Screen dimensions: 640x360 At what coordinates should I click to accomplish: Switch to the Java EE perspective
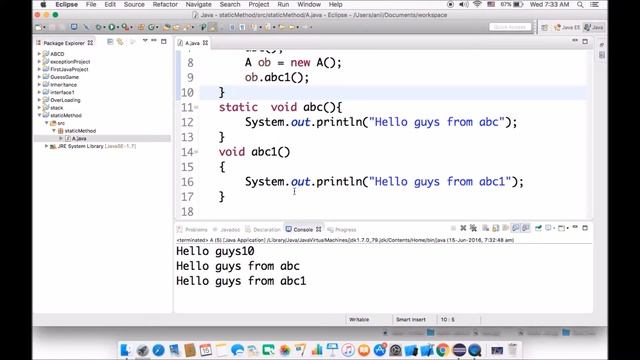click(x=567, y=27)
